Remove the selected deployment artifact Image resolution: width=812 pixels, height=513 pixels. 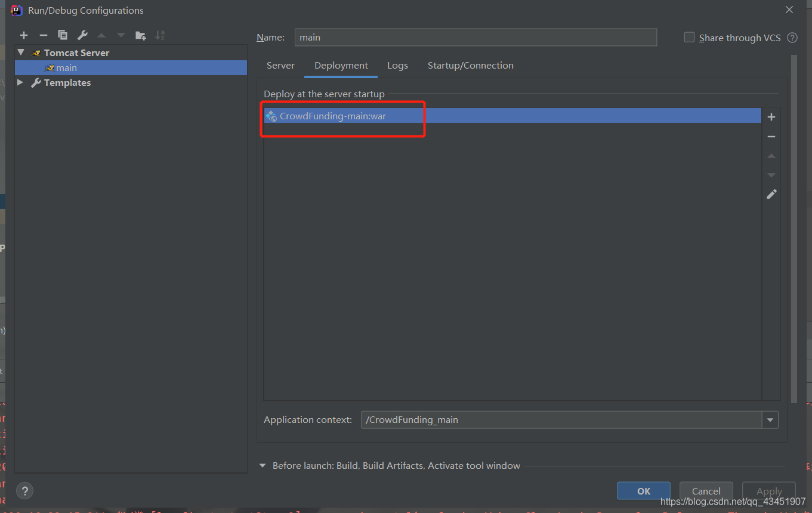[x=771, y=137]
